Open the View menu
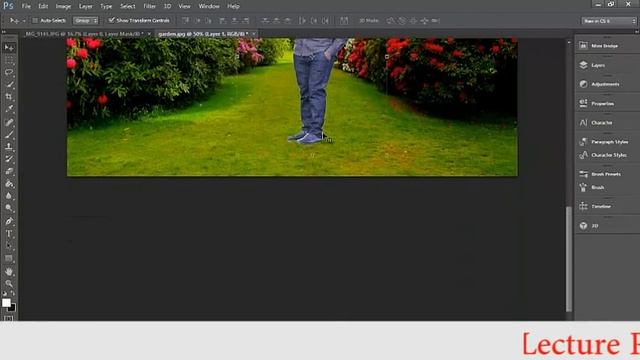The image size is (640, 360). (184, 6)
